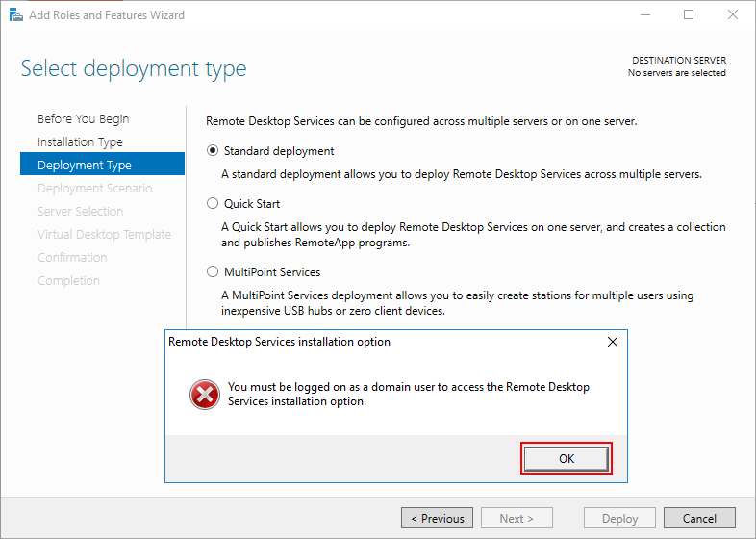Select Deployment Type in the sidebar
The height and width of the screenshot is (539, 756).
(102, 165)
